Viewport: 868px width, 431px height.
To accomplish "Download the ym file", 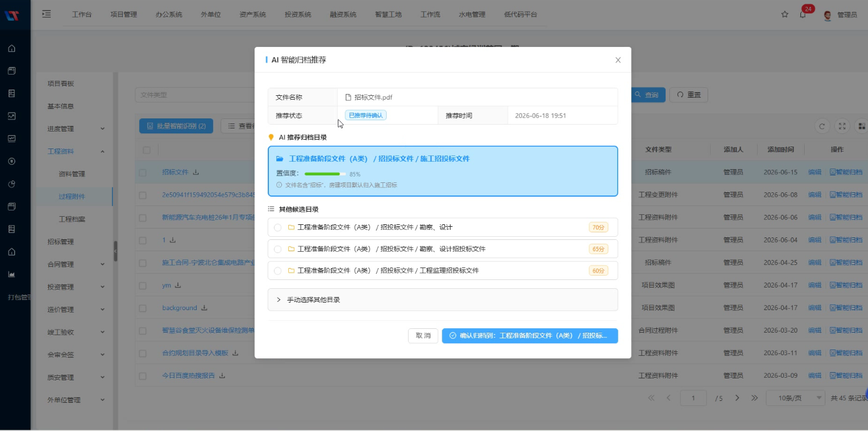I will click(x=177, y=285).
